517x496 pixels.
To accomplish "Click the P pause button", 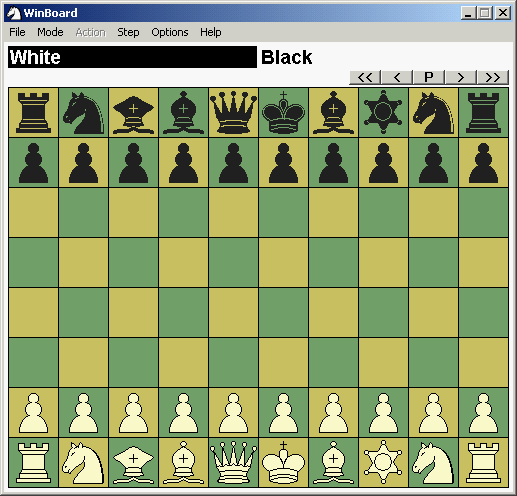I will (x=429, y=77).
